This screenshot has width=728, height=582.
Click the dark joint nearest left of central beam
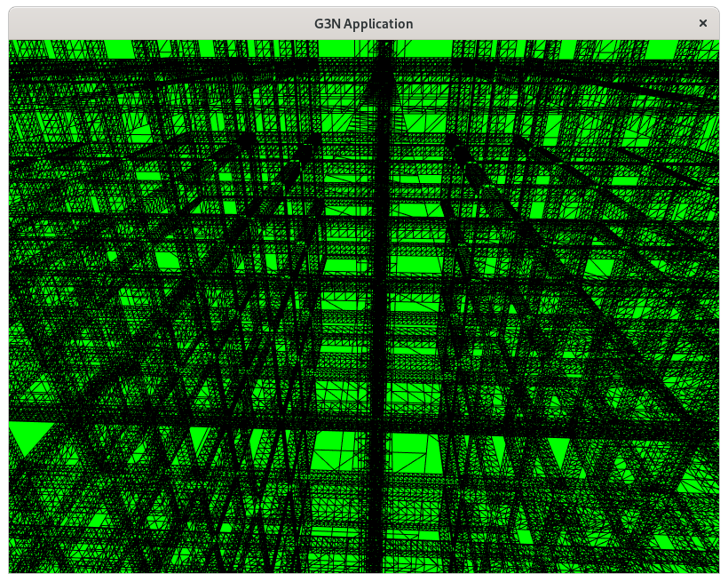(x=305, y=154)
